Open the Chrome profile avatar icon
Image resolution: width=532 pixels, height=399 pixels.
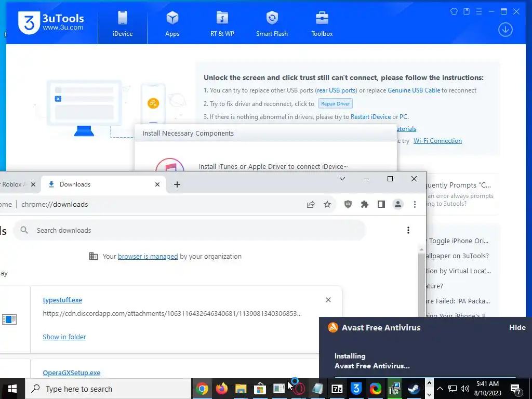tap(397, 204)
